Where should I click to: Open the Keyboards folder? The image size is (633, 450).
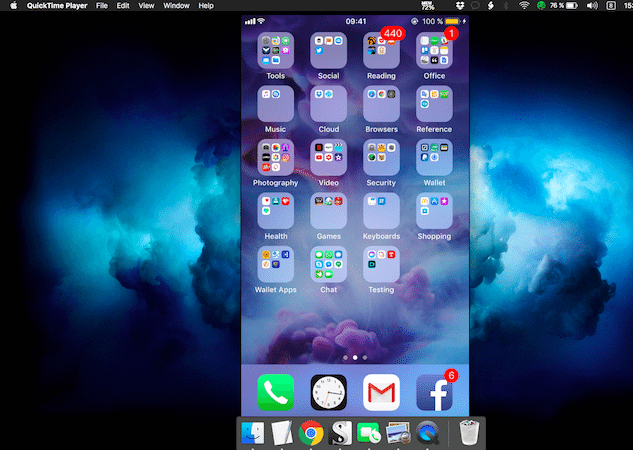381,211
